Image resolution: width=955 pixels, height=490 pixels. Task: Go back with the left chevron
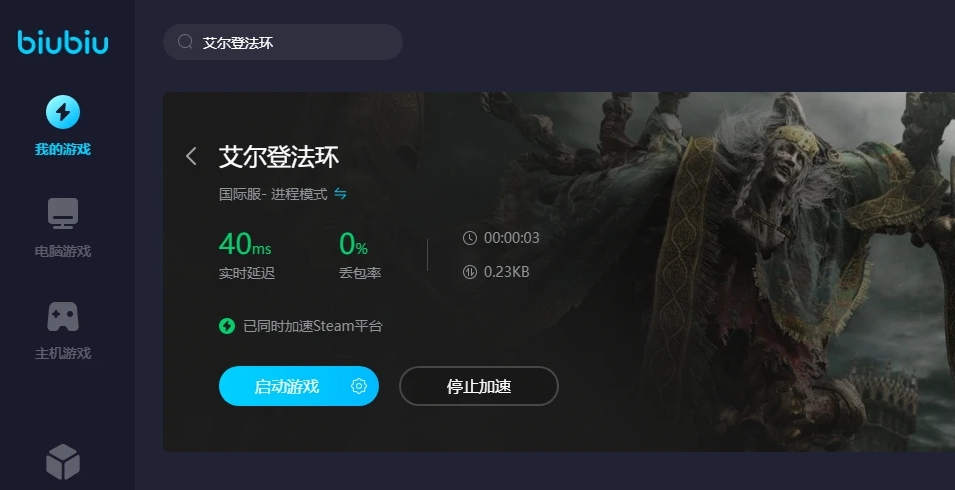[191, 156]
